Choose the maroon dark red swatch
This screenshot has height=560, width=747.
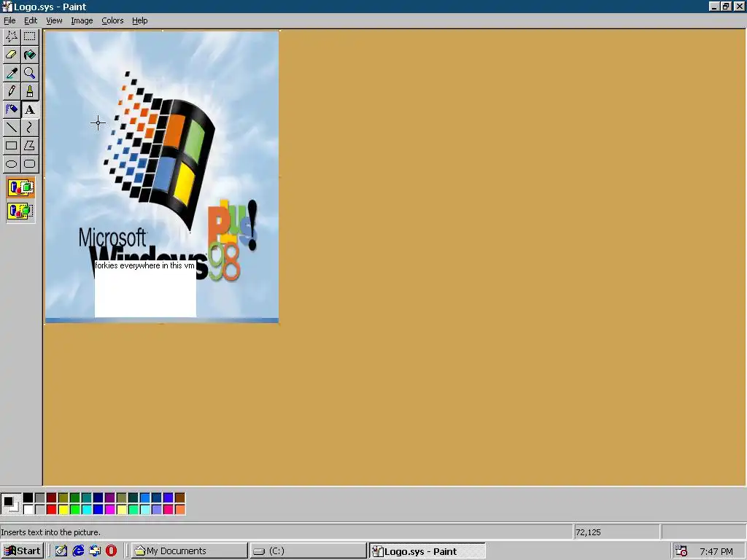point(52,497)
